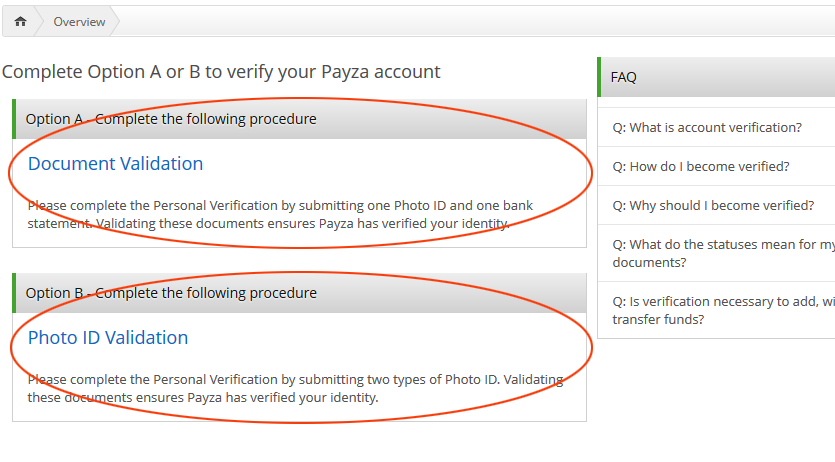Screen dimensions: 835x462
Task: Open the FAQ about transferring funds
Action: 716,310
